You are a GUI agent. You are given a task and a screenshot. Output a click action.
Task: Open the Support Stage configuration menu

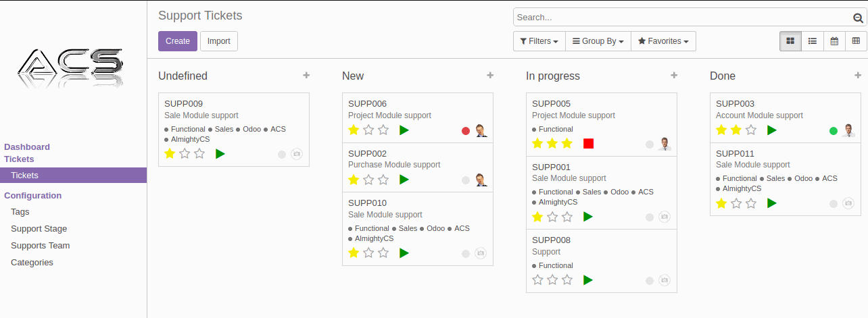(39, 229)
